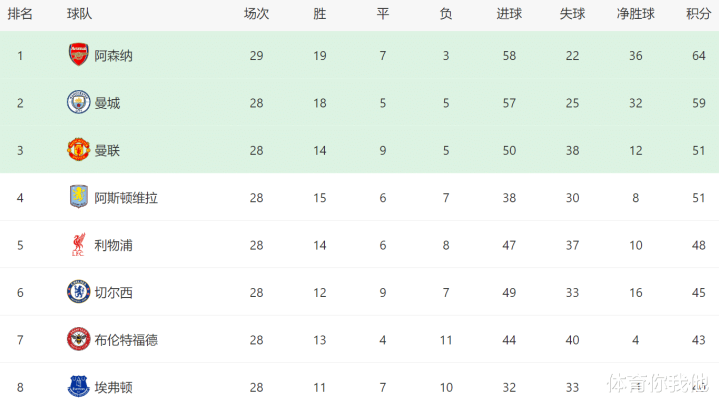Open the 阿森纳 team link
This screenshot has width=719, height=406.
[113, 56]
